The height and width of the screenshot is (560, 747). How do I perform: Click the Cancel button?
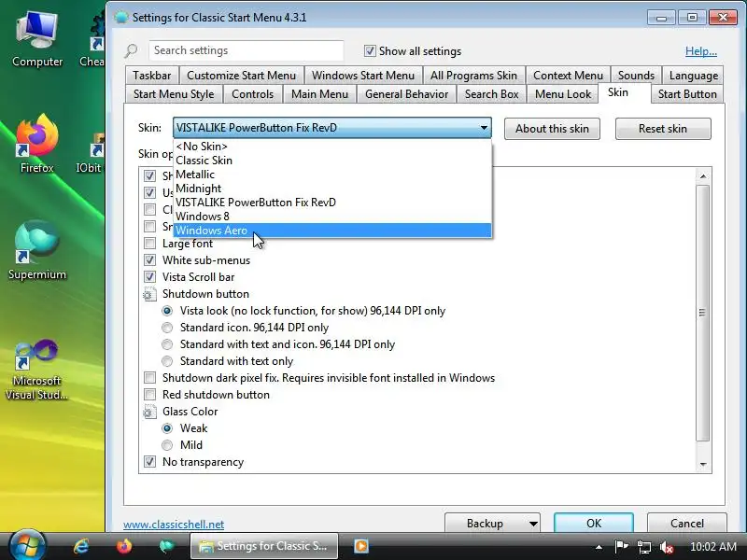tap(687, 524)
